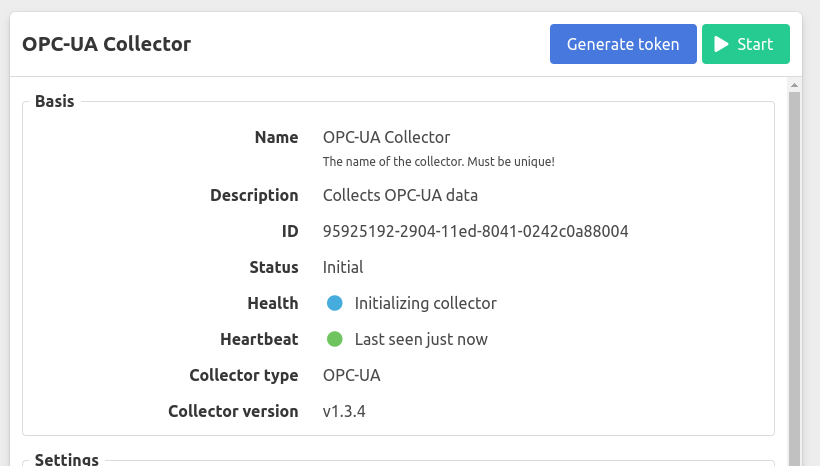Click the 'Collector type' field label

[x=244, y=376]
